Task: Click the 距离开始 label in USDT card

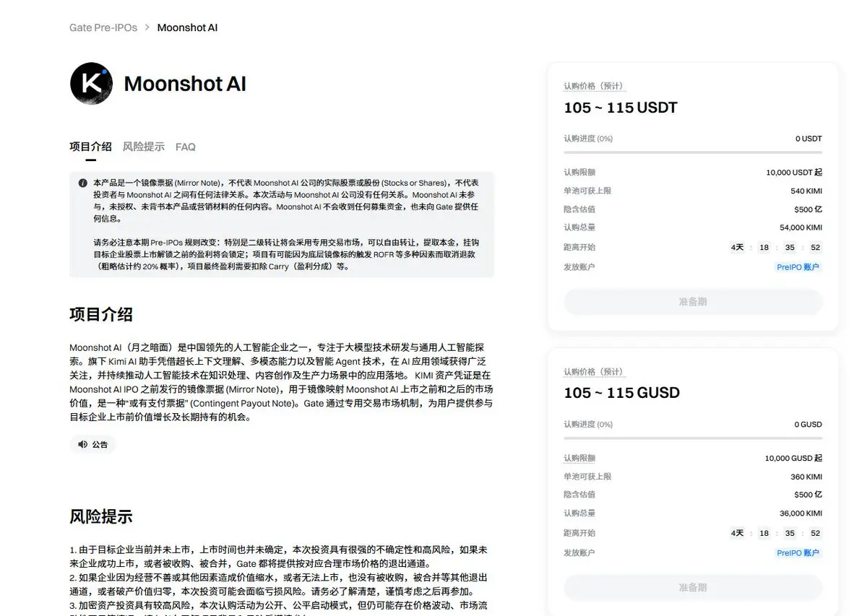Action: pyautogui.click(x=579, y=247)
